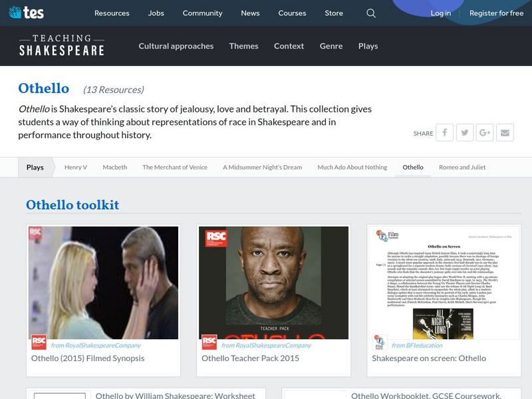Share collection by email icon
The height and width of the screenshot is (399, 532).
505,132
